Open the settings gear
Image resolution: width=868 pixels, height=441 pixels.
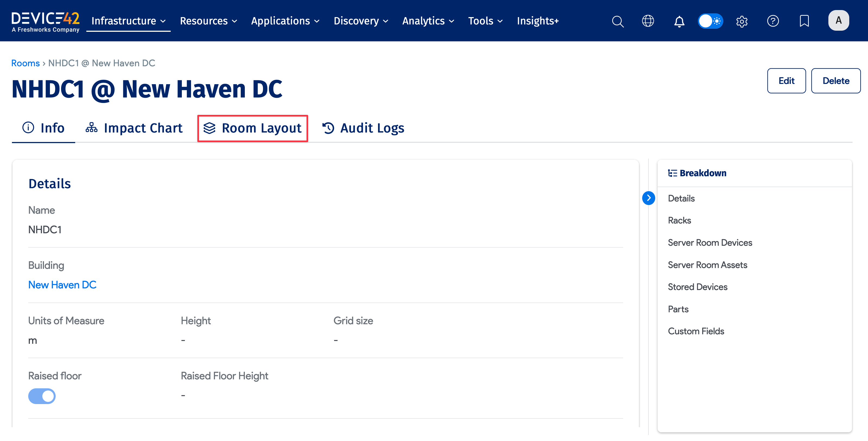pyautogui.click(x=742, y=21)
